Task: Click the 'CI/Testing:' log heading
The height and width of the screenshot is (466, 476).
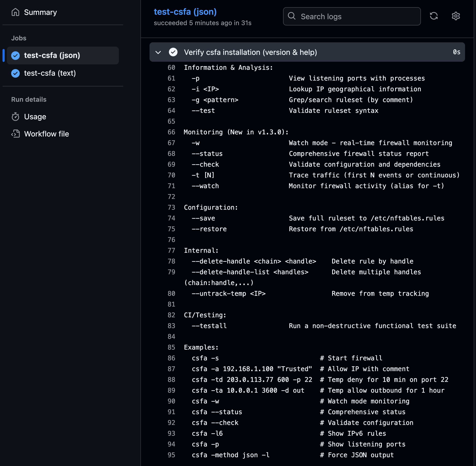Action: (x=205, y=315)
